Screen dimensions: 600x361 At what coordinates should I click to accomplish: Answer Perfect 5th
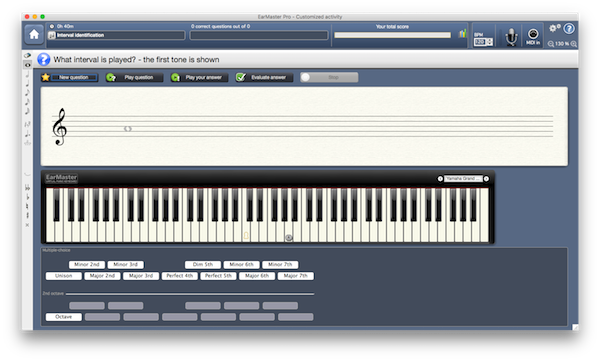click(x=218, y=276)
